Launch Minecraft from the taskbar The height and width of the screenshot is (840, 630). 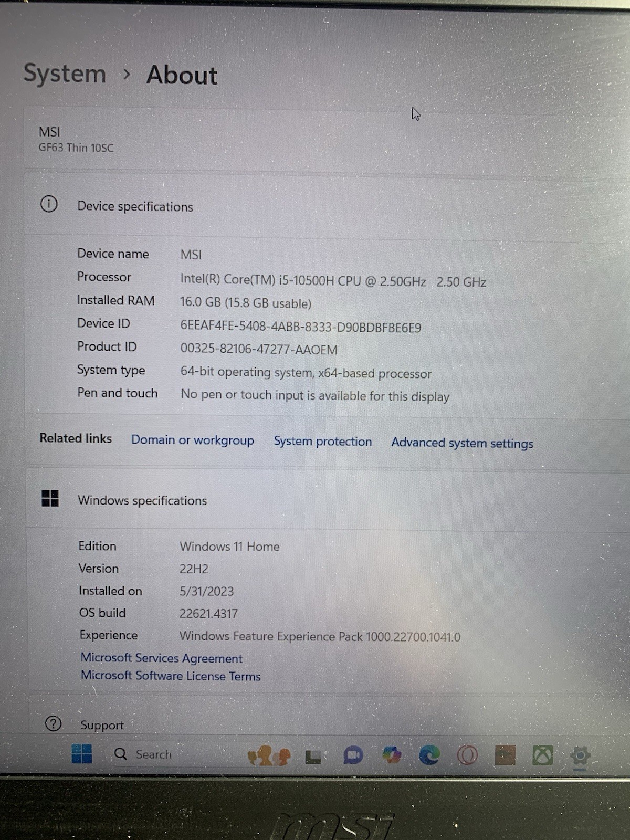coord(505,755)
